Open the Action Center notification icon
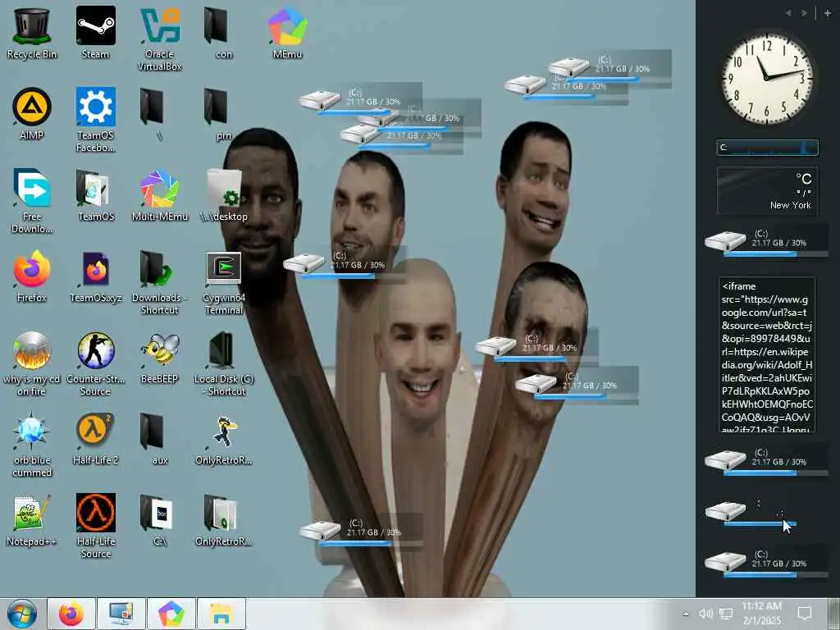The width and height of the screenshot is (840, 630). (805, 614)
